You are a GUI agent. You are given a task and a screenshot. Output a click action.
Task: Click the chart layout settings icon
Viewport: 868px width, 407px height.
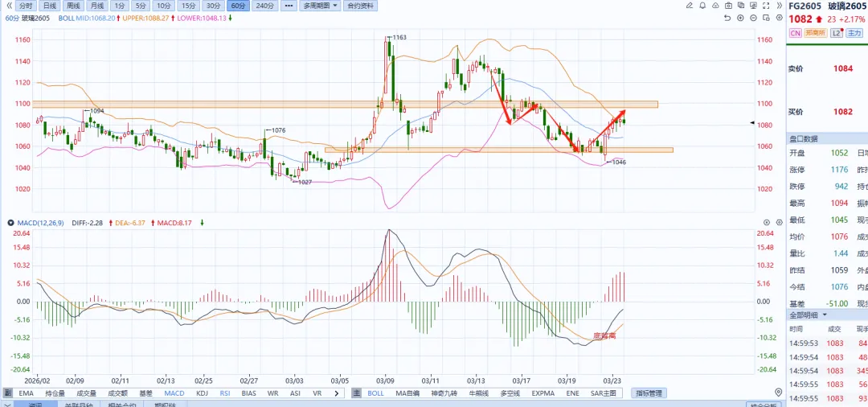[x=767, y=18]
